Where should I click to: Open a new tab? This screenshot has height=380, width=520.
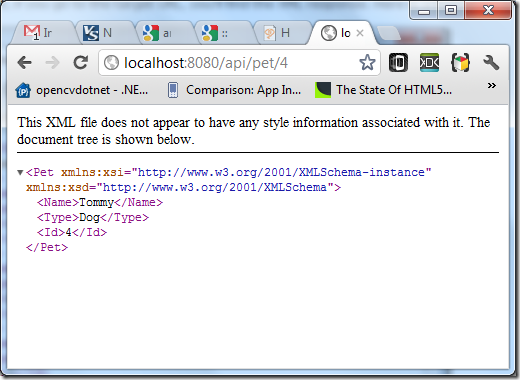389,34
